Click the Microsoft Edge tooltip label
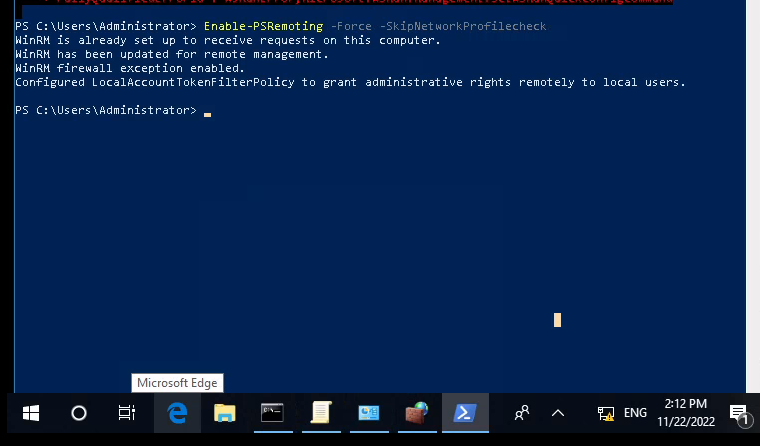Image resolution: width=760 pixels, height=446 pixels. (x=177, y=383)
